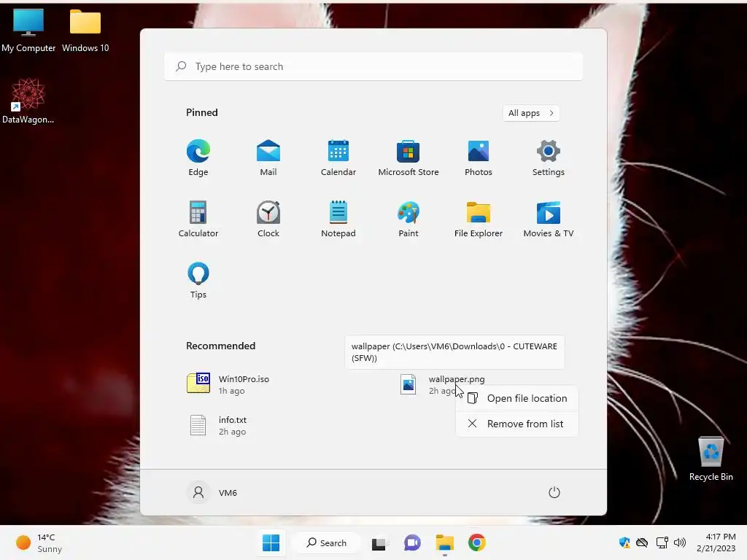Open the weather widget showing 14°C Sunny
The height and width of the screenshot is (560, 747).
pyautogui.click(x=39, y=542)
